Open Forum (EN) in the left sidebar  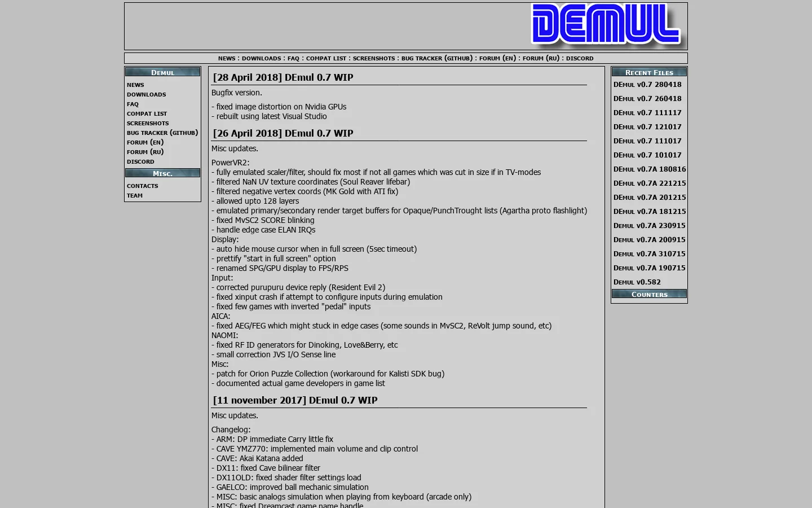pyautogui.click(x=145, y=142)
